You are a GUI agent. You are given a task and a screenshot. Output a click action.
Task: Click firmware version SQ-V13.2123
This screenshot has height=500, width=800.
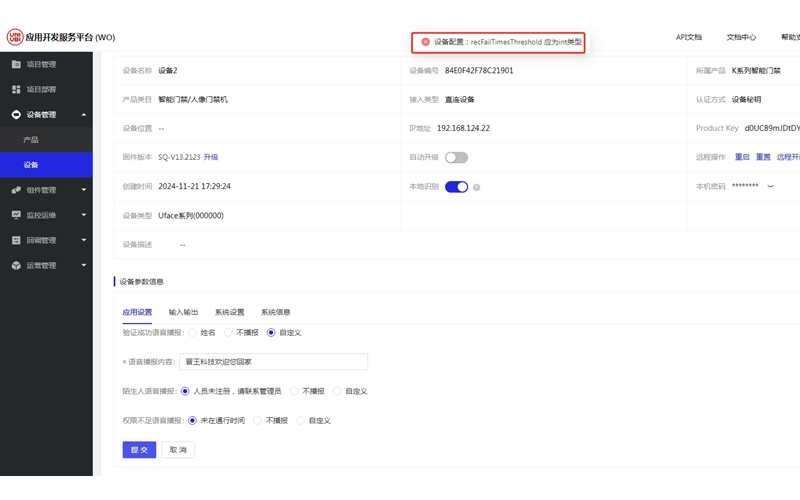click(179, 157)
